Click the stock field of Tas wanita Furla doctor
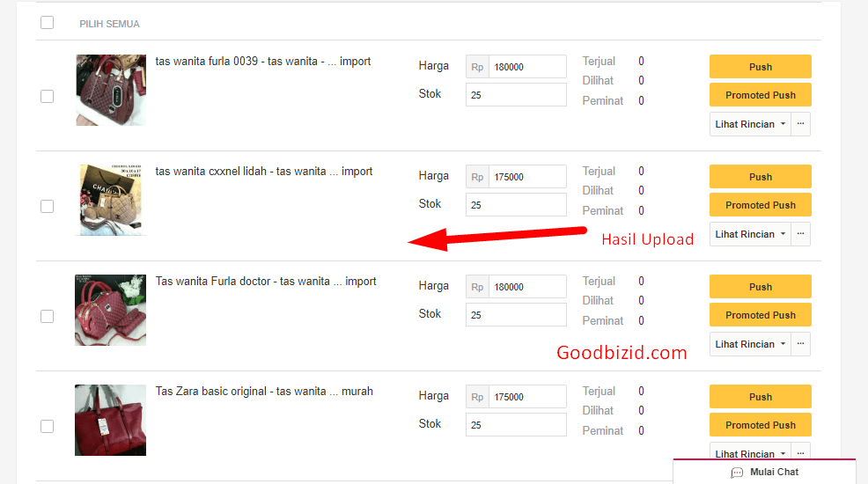 tap(516, 315)
